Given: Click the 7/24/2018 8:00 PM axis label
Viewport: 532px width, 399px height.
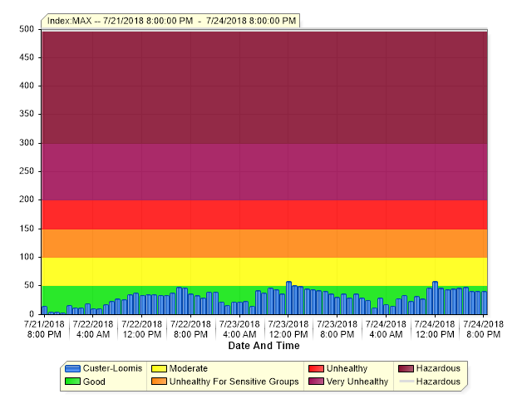Looking at the screenshot, I should [484, 329].
